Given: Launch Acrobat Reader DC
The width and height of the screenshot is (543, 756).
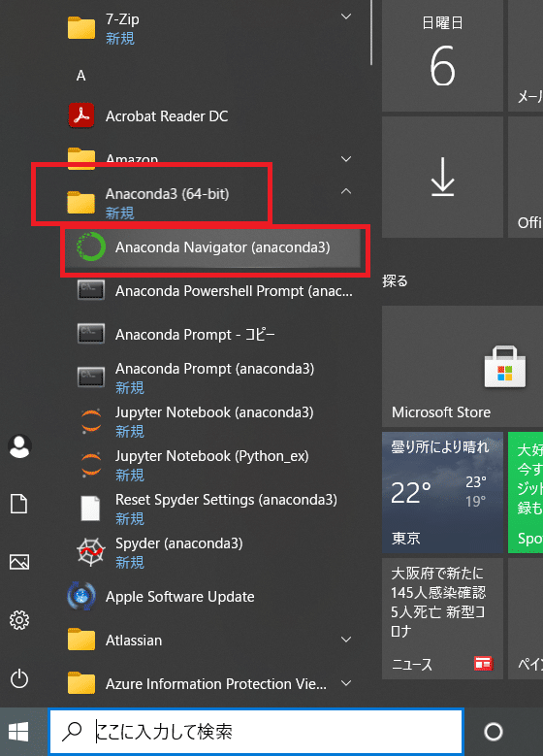Looking at the screenshot, I should (x=212, y=116).
